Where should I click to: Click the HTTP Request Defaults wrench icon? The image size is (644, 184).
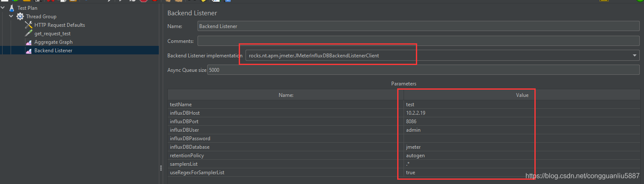[28, 25]
